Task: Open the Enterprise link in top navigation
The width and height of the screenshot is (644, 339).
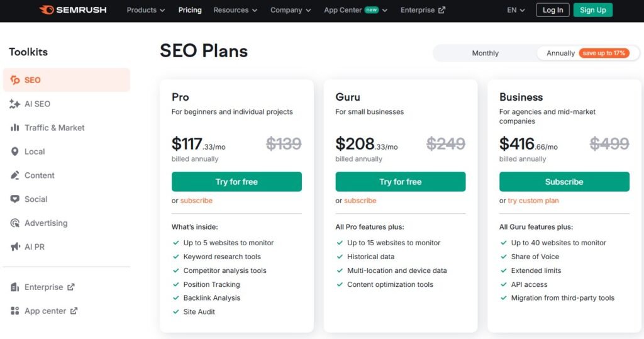Action: click(x=423, y=10)
